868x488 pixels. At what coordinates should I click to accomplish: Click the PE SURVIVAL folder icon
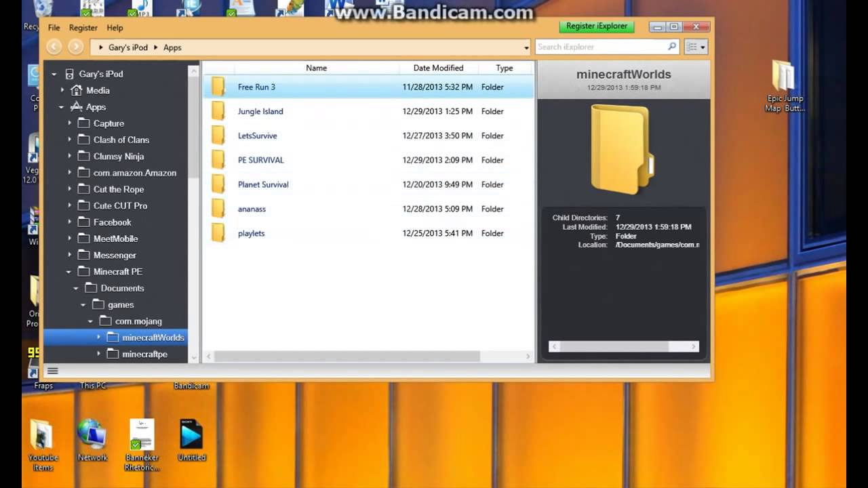(218, 160)
